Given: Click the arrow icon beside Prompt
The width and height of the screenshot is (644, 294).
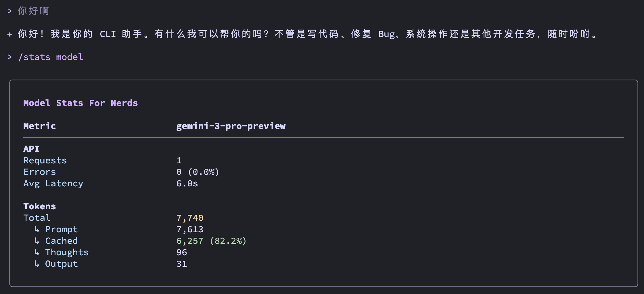Looking at the screenshot, I should coord(37,229).
